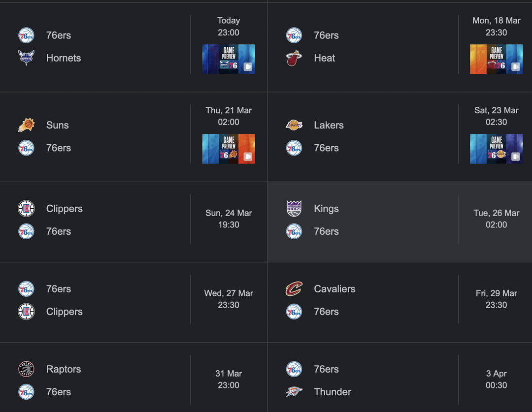Image resolution: width=532 pixels, height=412 pixels.
Task: Watch the Suns vs 76ers game preview
Action: pyautogui.click(x=229, y=149)
